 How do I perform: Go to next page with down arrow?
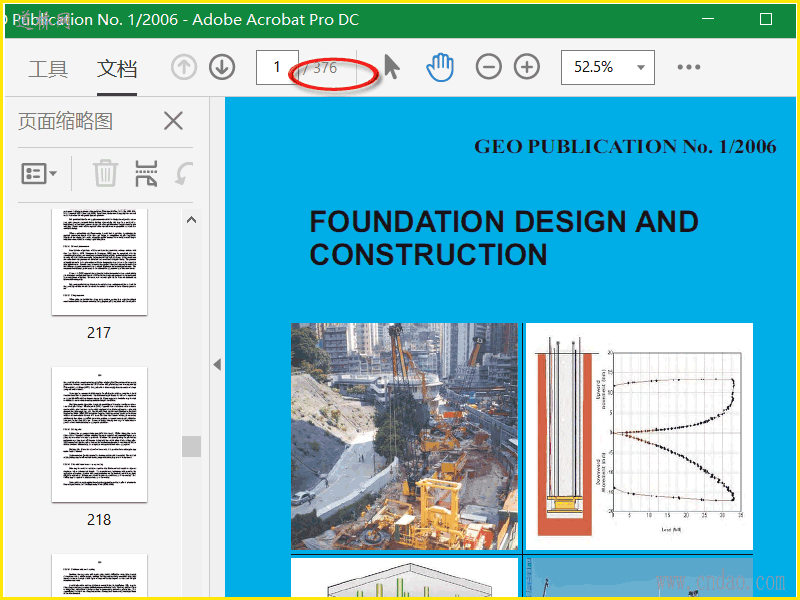[x=222, y=67]
